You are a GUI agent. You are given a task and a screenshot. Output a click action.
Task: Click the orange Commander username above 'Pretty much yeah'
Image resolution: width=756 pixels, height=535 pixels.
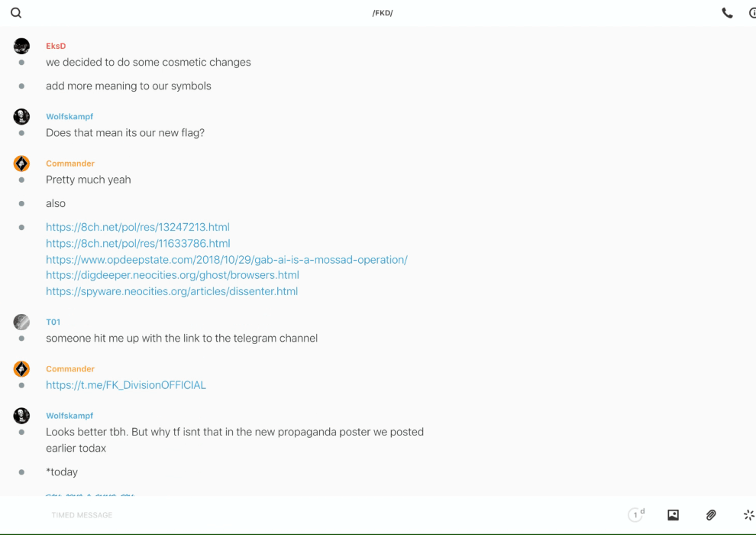click(70, 164)
